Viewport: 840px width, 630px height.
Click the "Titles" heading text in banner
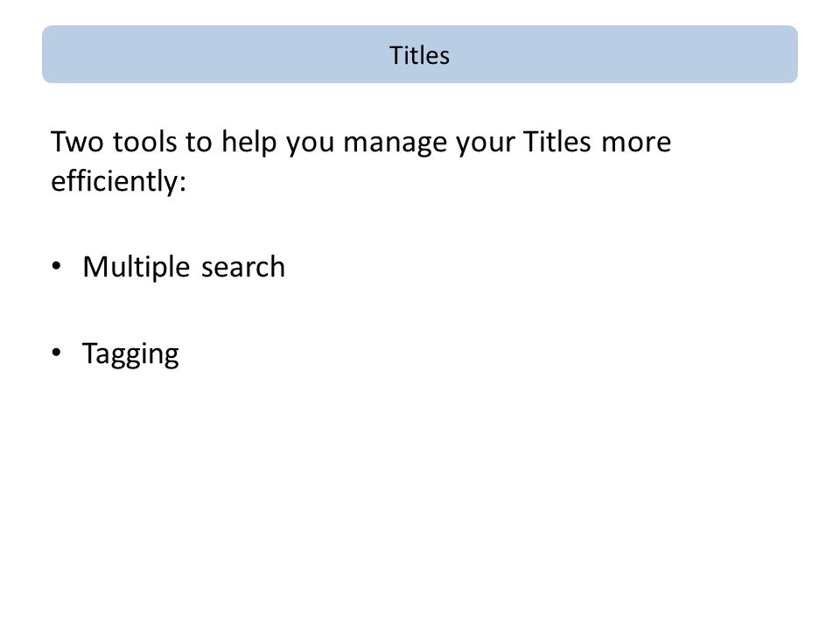(x=419, y=55)
